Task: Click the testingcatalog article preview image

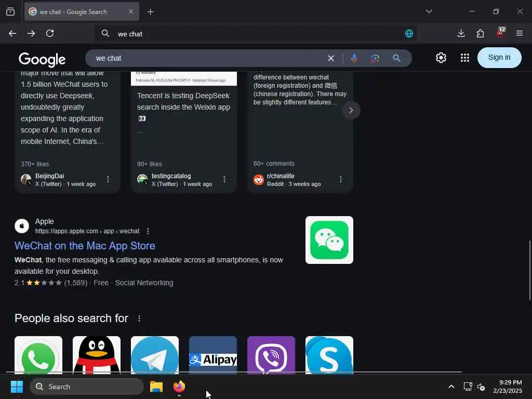Action: 183,78
